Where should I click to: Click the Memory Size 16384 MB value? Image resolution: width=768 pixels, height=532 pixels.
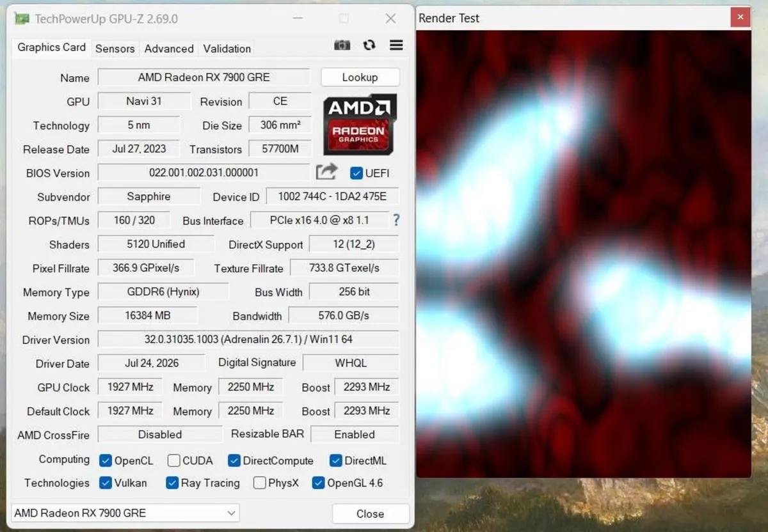pyautogui.click(x=147, y=315)
